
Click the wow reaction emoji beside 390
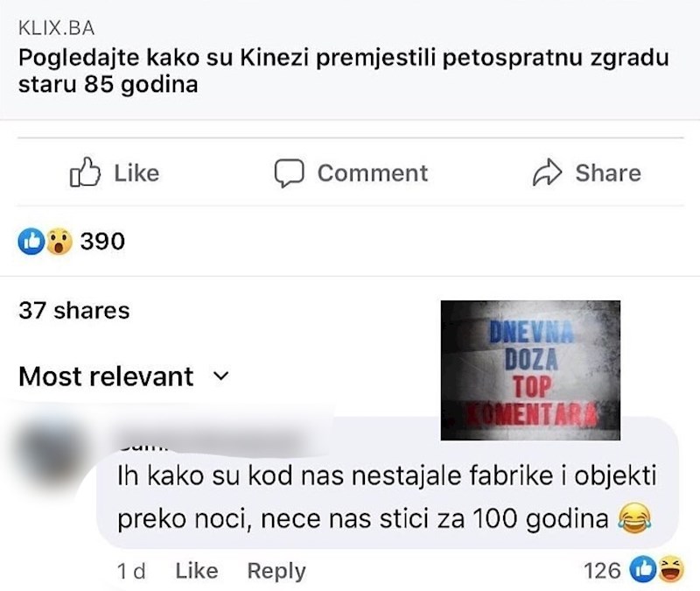tap(58, 241)
